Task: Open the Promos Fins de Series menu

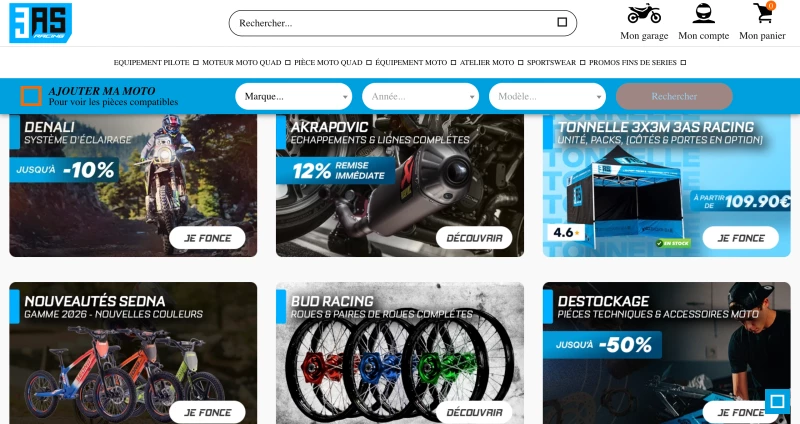Action: (633, 63)
